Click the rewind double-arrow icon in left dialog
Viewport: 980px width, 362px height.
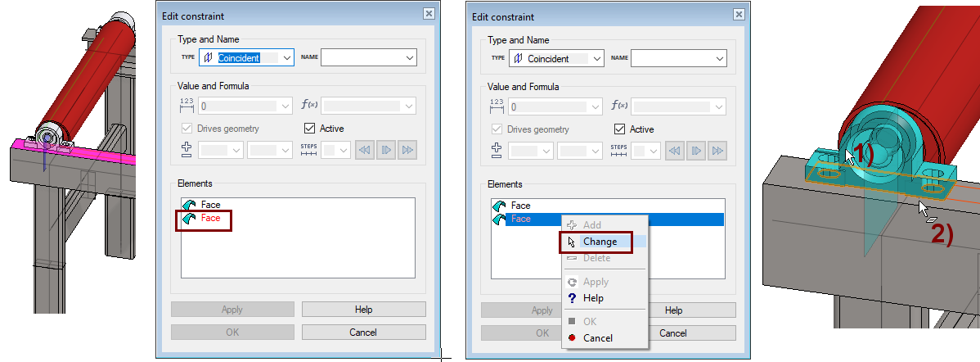click(x=364, y=150)
